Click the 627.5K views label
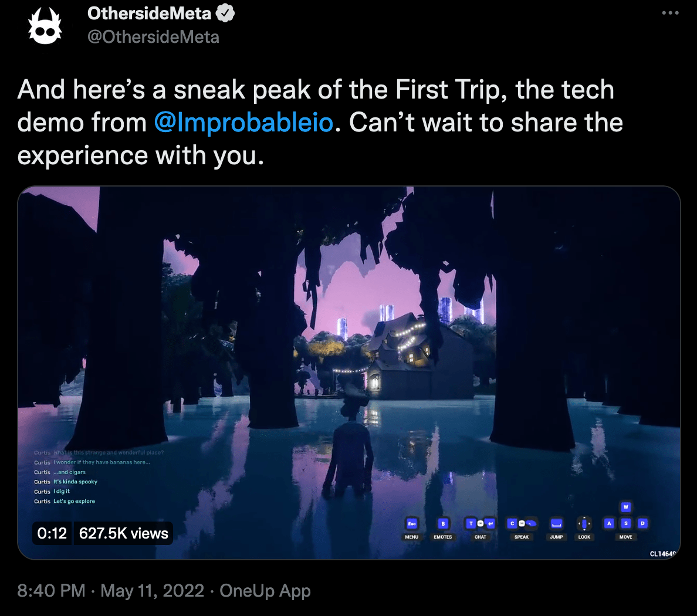This screenshot has width=697, height=616. (124, 533)
